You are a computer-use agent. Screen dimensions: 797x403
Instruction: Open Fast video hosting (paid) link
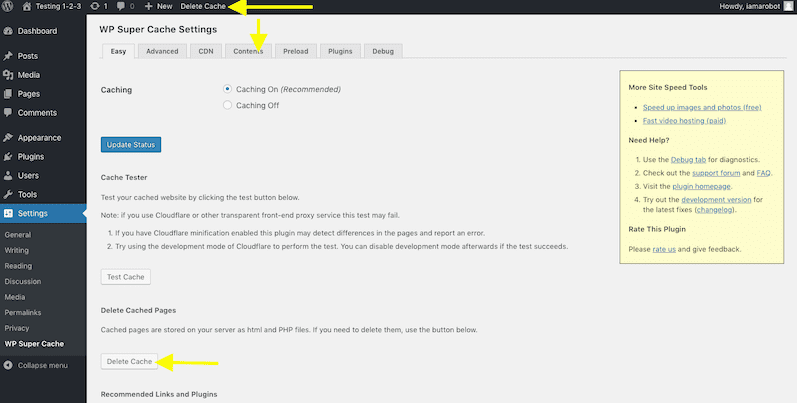[x=684, y=120]
